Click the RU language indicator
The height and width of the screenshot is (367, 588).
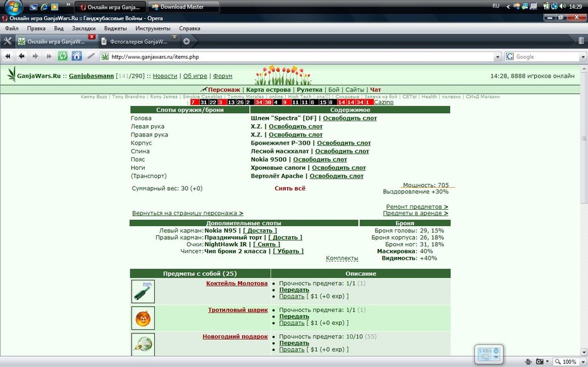pyautogui.click(x=496, y=6)
